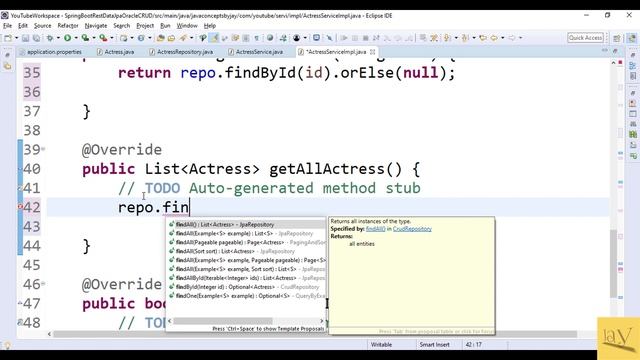Click the Next Annotation icon
This screenshot has width=640, height=360.
pos(448,38)
